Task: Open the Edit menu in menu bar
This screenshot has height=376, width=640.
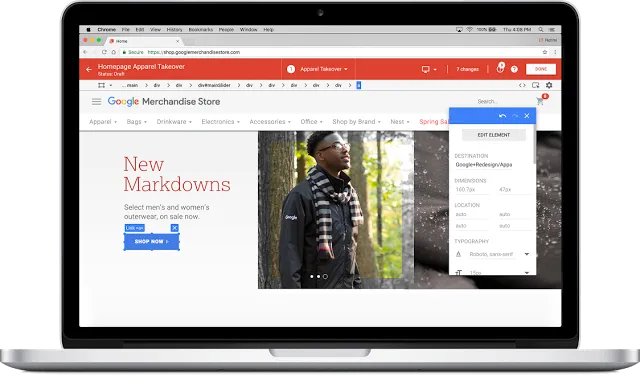Action: tap(140, 30)
